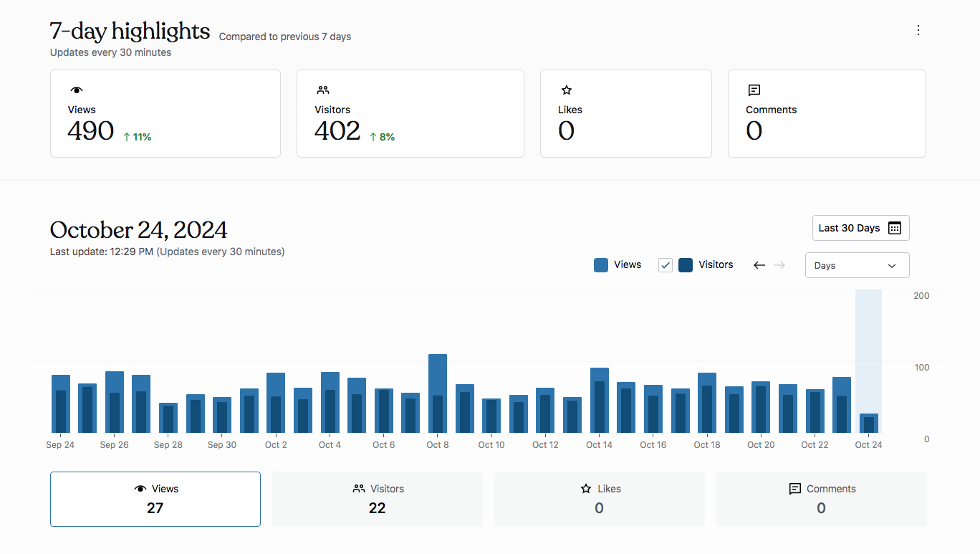Click the comment icon in Comments highlight card
980x554 pixels.
click(x=754, y=90)
